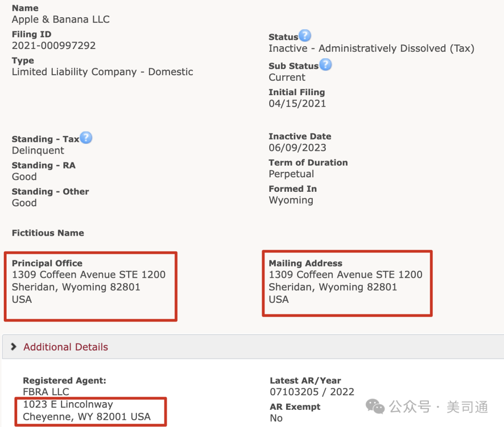The width and height of the screenshot is (504, 427).
Task: Select the Initial Filing date 04/15/2021
Action: tap(297, 104)
